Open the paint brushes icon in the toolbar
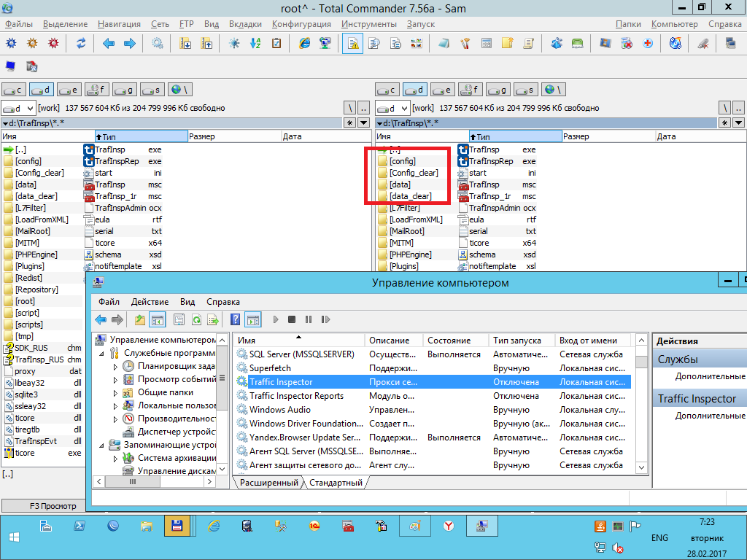 pos(465,43)
